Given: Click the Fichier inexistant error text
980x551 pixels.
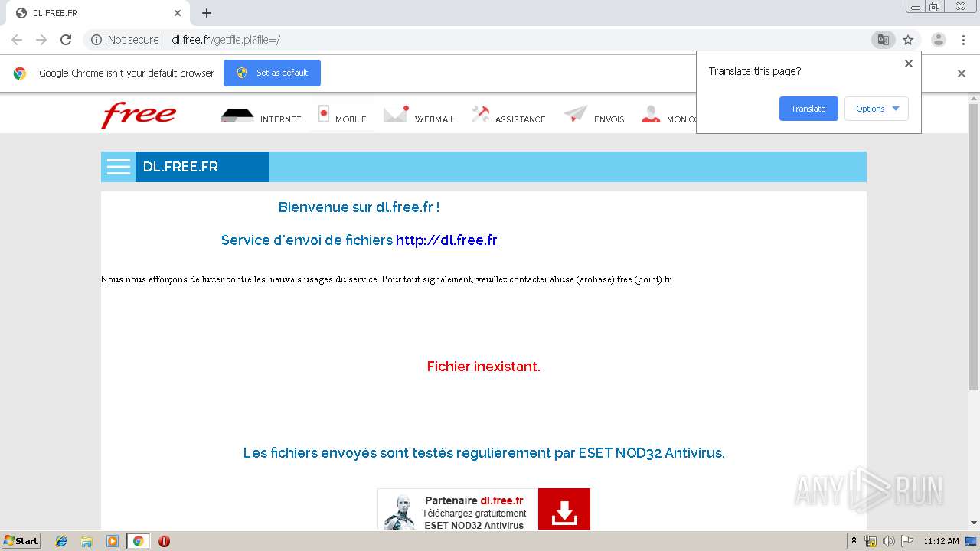Looking at the screenshot, I should (x=484, y=367).
